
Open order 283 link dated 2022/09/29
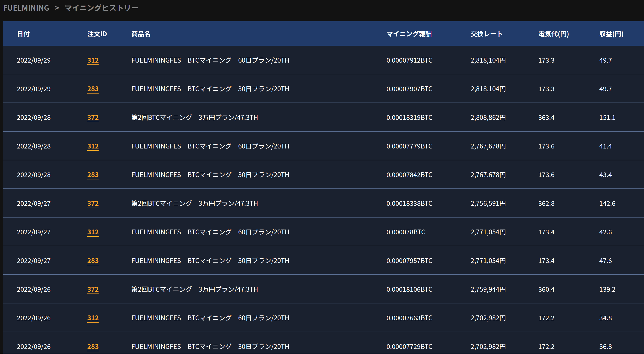(93, 89)
